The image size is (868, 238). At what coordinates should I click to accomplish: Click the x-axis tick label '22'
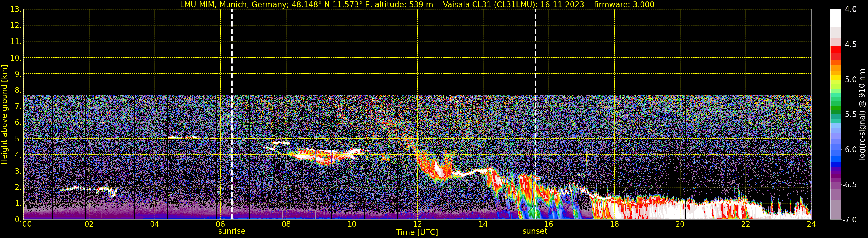(x=746, y=224)
